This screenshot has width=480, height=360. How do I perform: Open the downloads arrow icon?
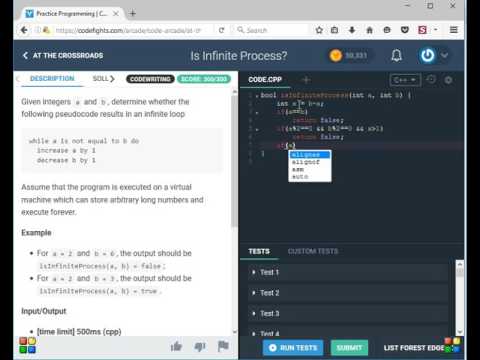click(352, 30)
